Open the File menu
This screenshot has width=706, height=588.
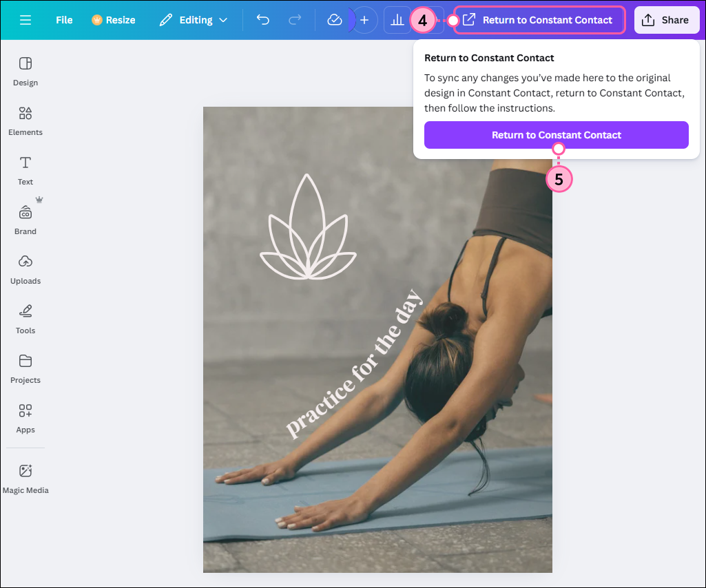(x=63, y=20)
